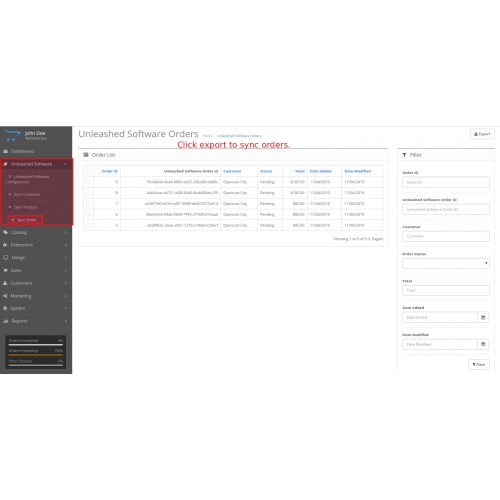Sort by the Order ID column header
This screenshot has width=500, height=500.
[110, 171]
